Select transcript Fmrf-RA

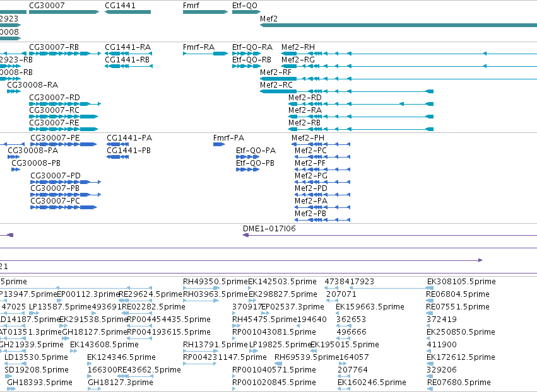(205, 54)
